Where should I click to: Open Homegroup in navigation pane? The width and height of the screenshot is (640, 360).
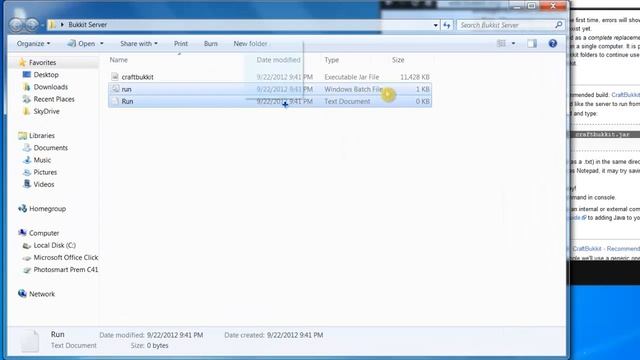point(47,209)
